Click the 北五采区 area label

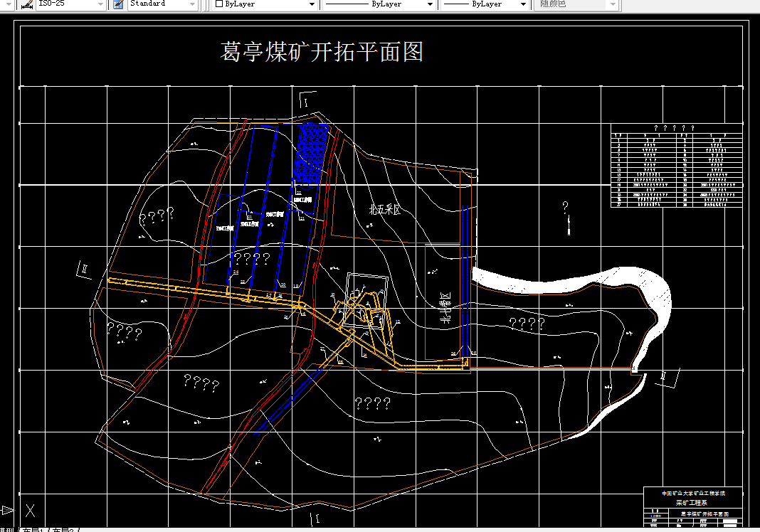coord(385,211)
